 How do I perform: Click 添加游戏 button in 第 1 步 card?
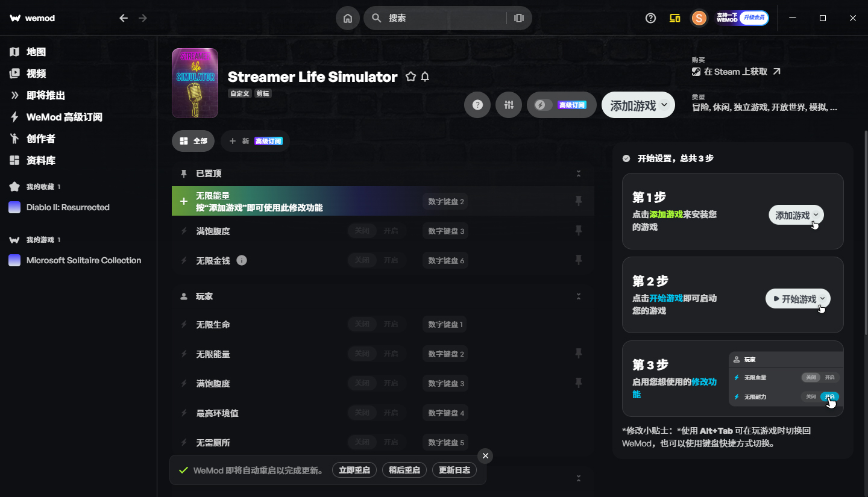point(796,215)
